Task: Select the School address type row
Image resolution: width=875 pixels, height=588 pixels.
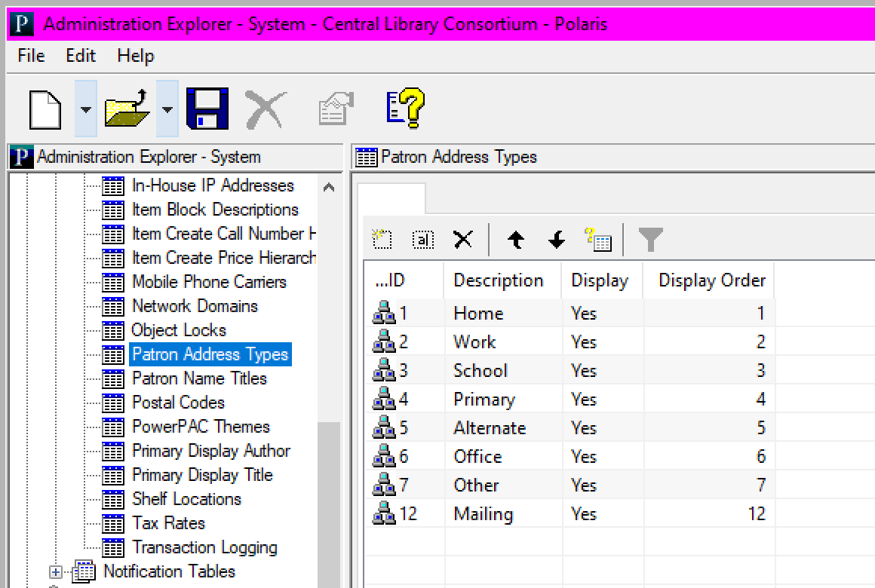Action: (570, 370)
